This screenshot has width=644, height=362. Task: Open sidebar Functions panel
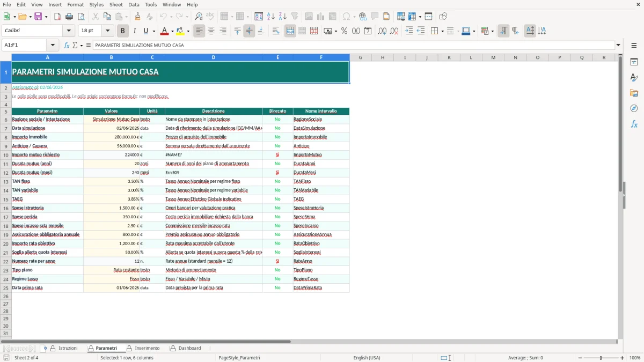point(634,124)
